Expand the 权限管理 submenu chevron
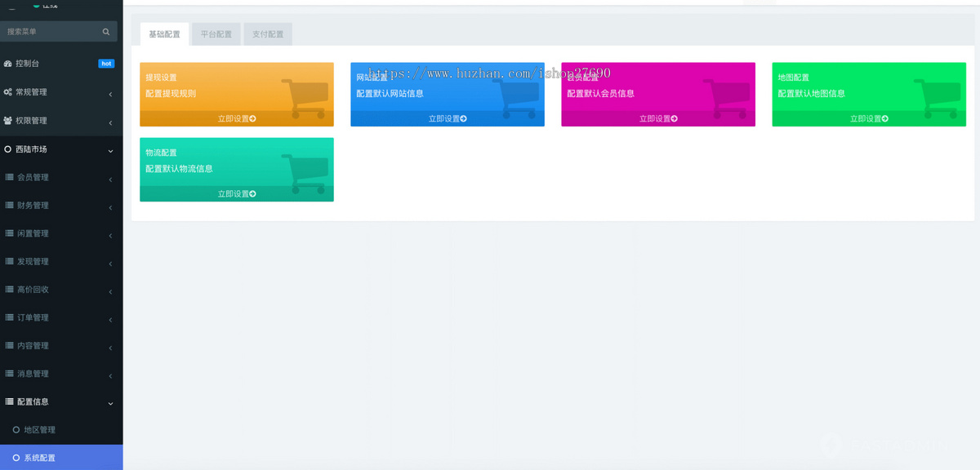The image size is (980, 470). 110,122
